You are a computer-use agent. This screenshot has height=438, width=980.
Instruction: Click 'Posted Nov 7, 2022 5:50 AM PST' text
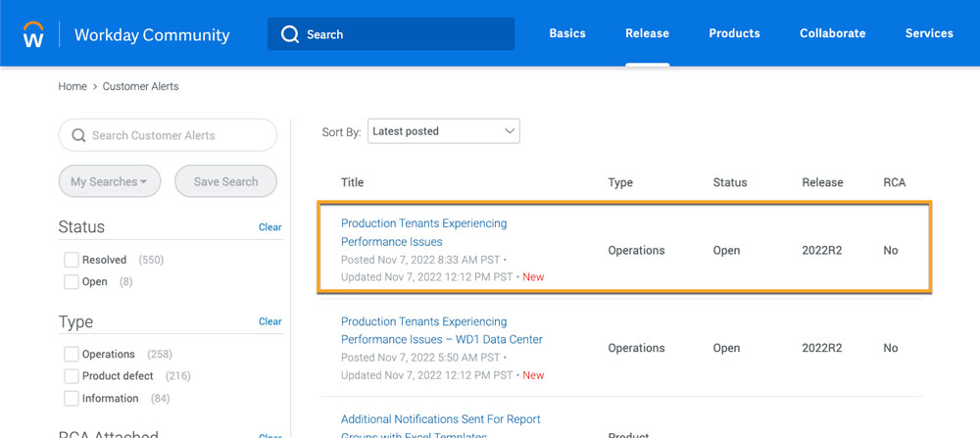coord(420,358)
